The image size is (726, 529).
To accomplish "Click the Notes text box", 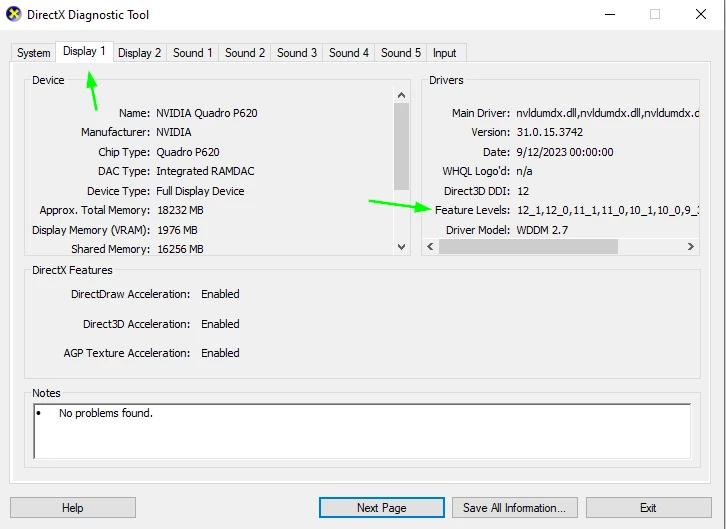I will (x=362, y=431).
